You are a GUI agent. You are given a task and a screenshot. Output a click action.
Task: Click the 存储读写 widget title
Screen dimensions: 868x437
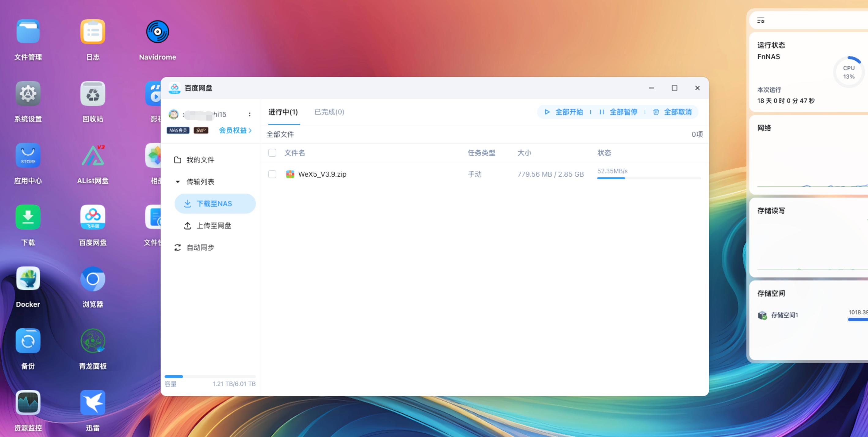pos(771,211)
